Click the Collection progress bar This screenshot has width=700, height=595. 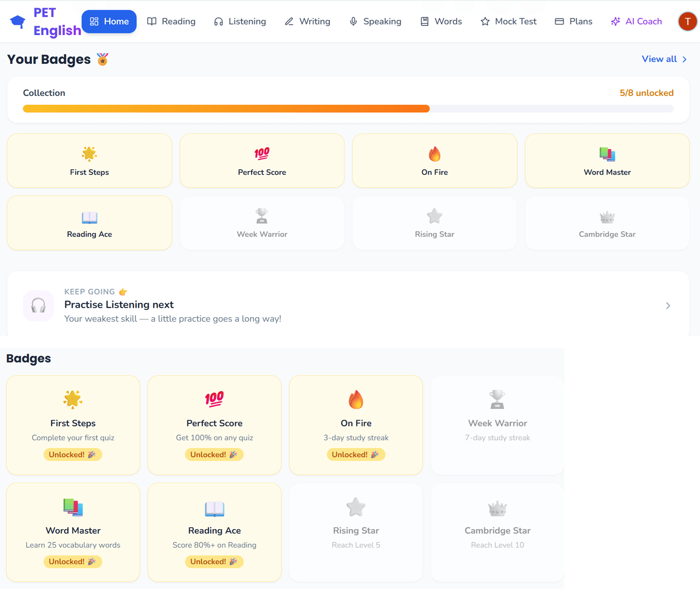(348, 109)
